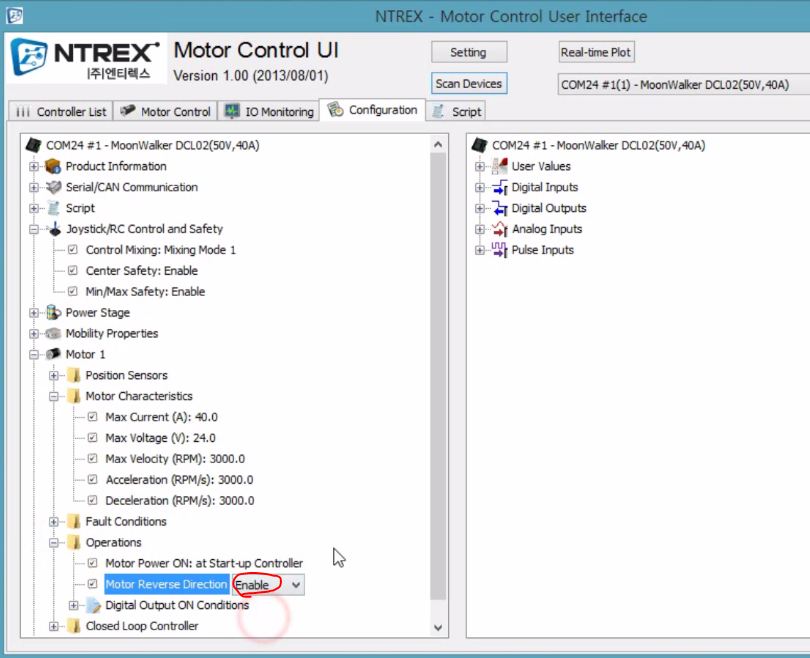Expand the Digital Inputs node
This screenshot has width=810, height=658.
click(479, 187)
